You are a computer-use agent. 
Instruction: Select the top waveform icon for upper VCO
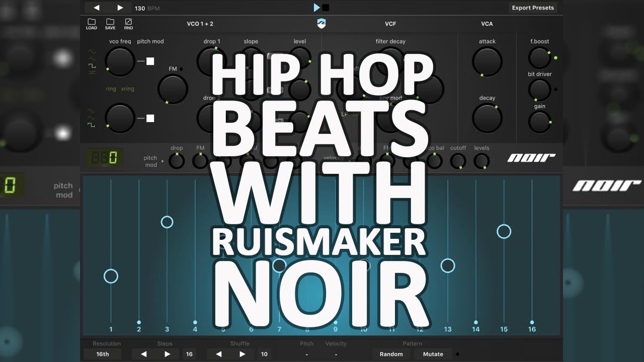pyautogui.click(x=92, y=51)
